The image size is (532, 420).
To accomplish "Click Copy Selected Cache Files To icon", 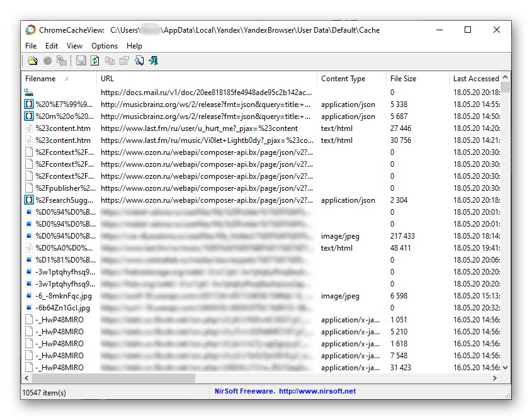I will pyautogui.click(x=62, y=60).
